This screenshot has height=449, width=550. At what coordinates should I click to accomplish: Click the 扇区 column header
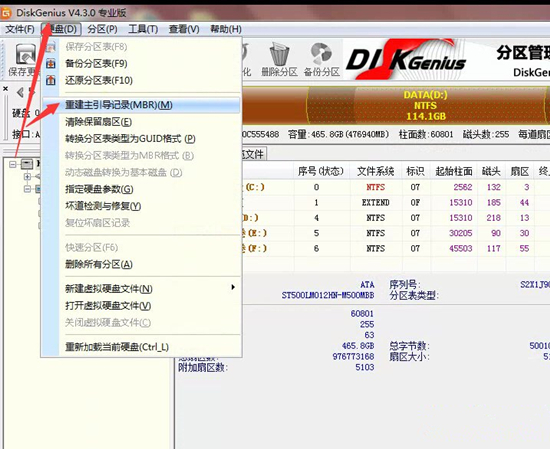point(519,171)
